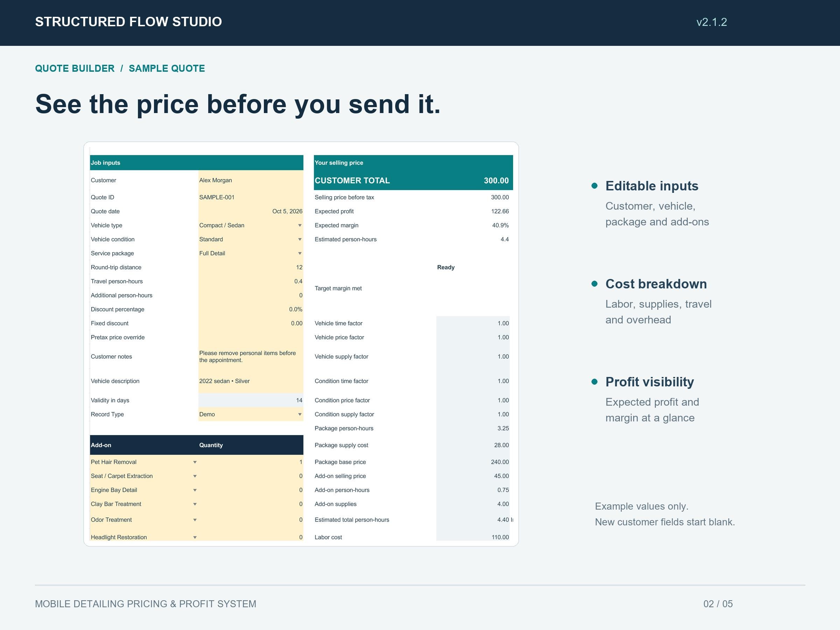Viewport: 840px width, 630px height.
Task: Expand the Seat / Carpet Extraction dropdown arrow
Action: click(195, 477)
